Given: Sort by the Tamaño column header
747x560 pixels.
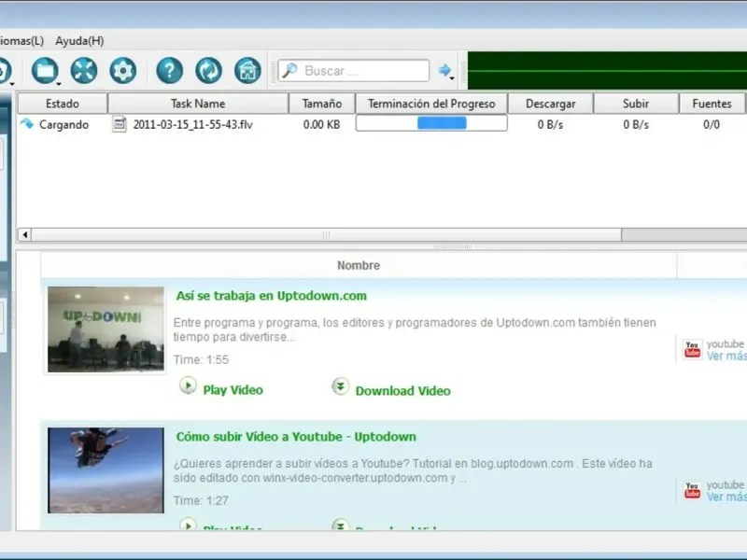Looking at the screenshot, I should (x=322, y=104).
